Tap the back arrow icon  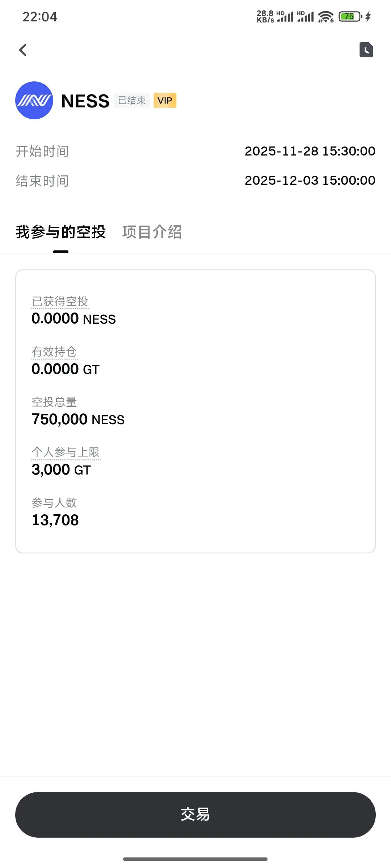(23, 50)
